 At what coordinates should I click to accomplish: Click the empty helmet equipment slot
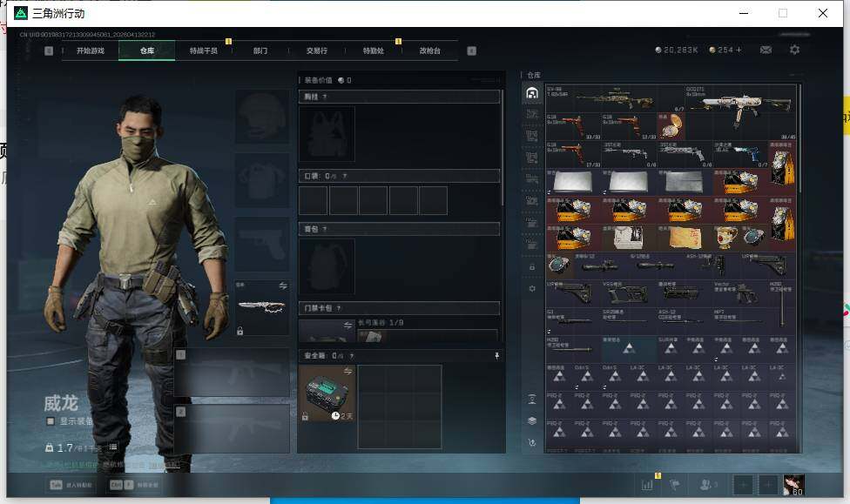point(262,117)
